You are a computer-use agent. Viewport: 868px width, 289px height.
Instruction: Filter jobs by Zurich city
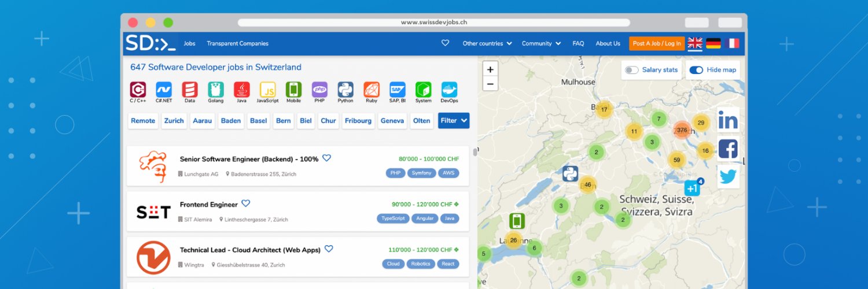(174, 121)
